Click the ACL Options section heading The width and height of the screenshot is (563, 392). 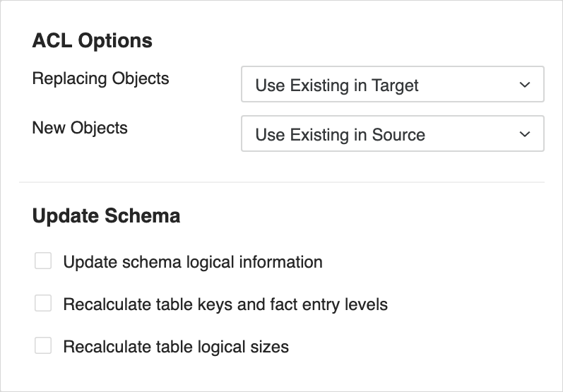(92, 40)
